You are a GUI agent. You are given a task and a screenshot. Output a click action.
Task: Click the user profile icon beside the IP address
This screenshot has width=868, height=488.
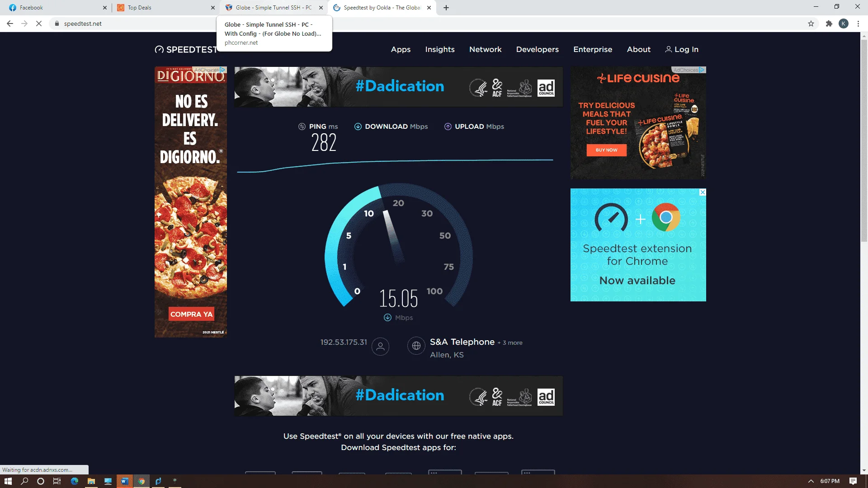(380, 347)
